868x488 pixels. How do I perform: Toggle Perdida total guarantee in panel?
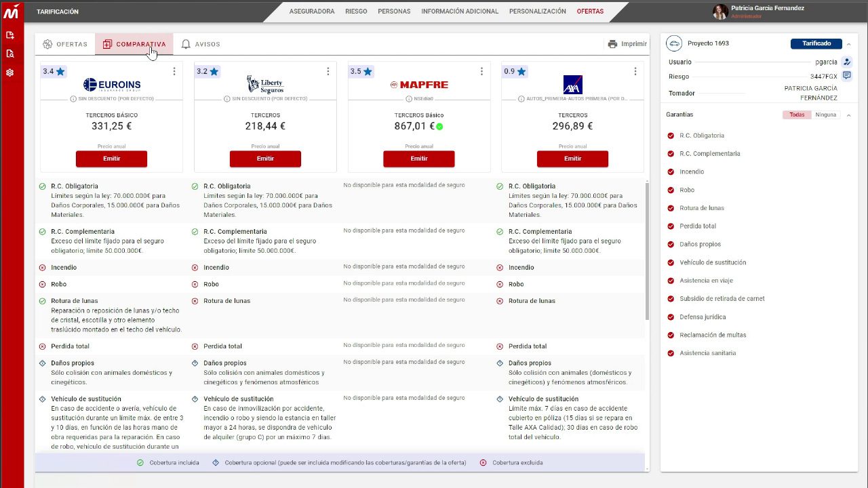[671, 226]
